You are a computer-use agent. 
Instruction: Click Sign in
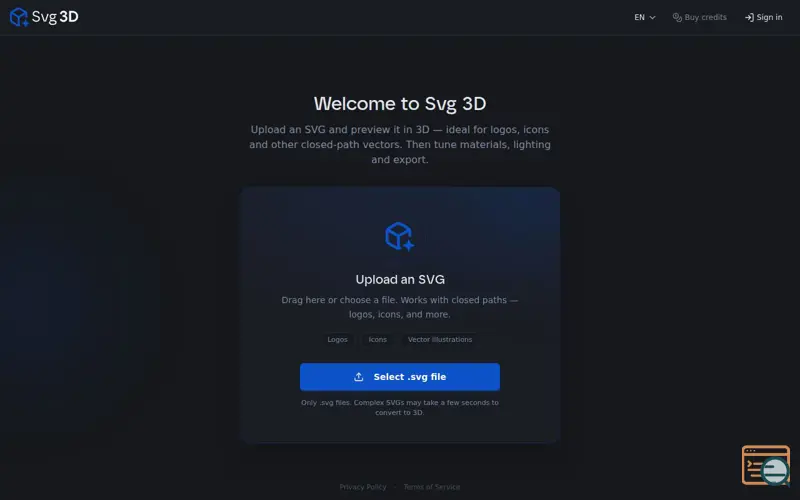point(763,17)
